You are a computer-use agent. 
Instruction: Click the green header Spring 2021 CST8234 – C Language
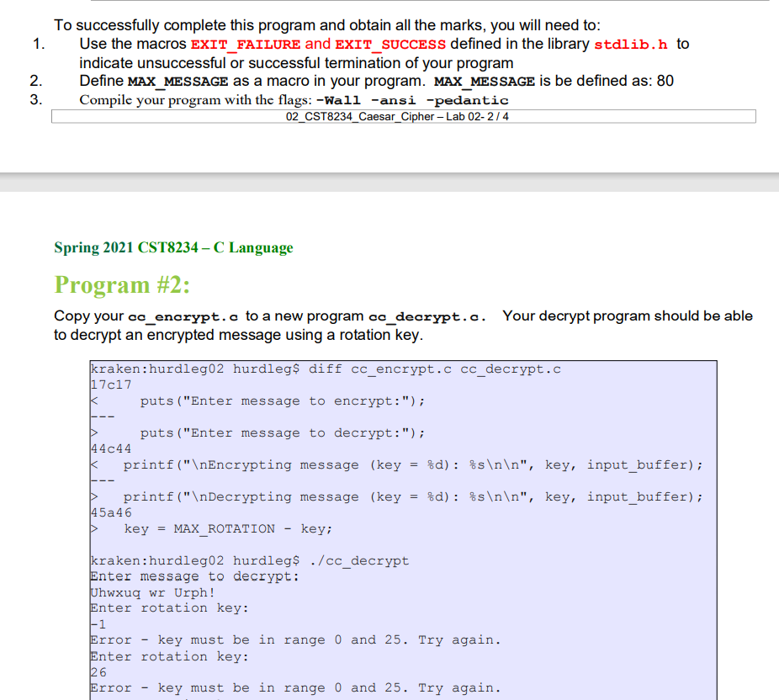click(173, 247)
